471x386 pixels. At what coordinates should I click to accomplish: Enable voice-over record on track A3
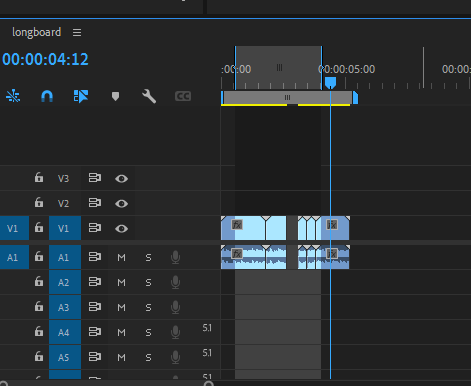click(x=175, y=307)
